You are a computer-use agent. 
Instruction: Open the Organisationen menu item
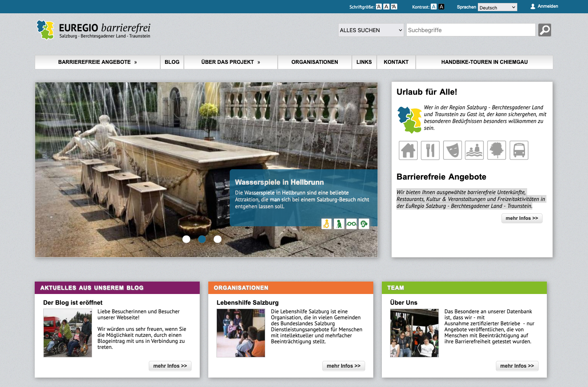(315, 62)
